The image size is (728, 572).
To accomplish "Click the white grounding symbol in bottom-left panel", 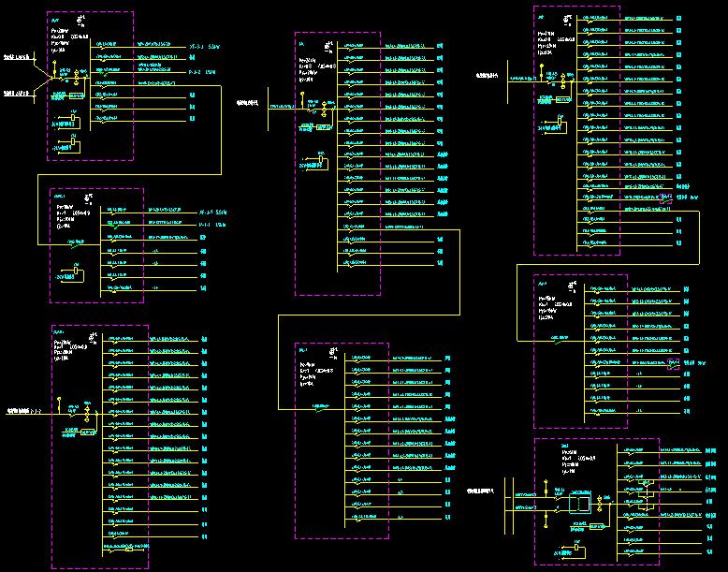I will [90, 335].
